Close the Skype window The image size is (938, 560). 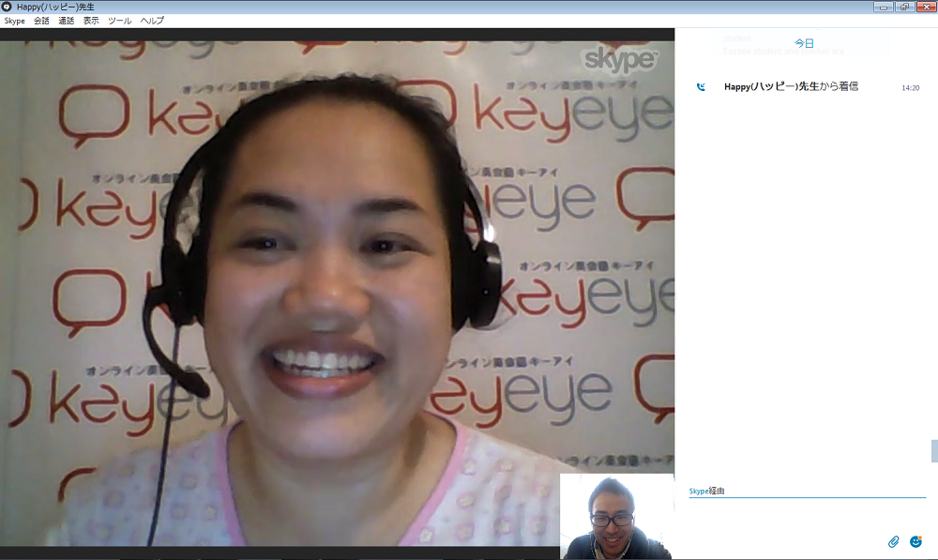pos(926,7)
